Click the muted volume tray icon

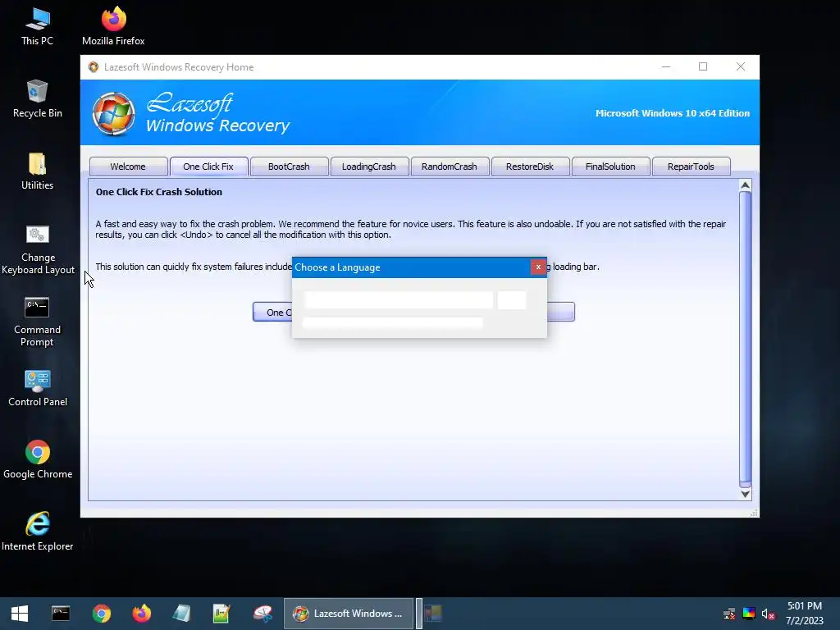(768, 614)
